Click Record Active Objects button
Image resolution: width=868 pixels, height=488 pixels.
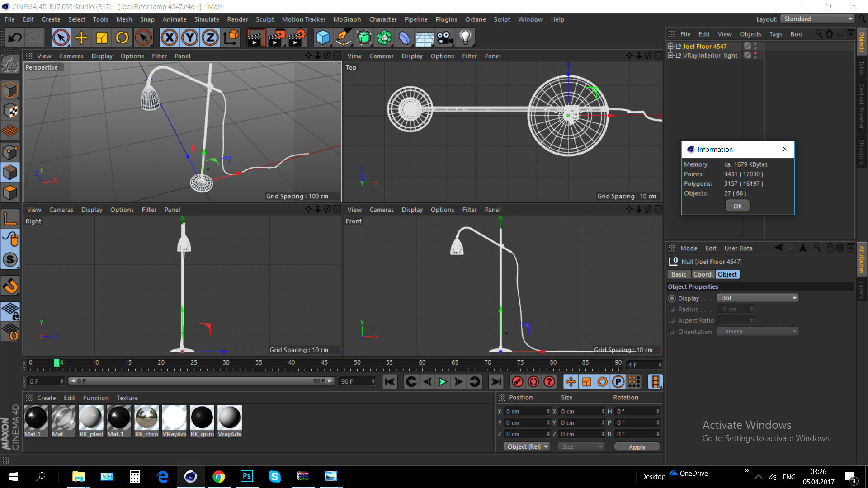(518, 382)
